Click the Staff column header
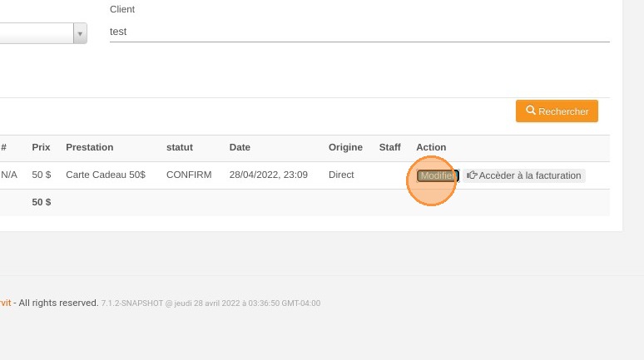Viewport: 644px width, 360px height. (389, 147)
